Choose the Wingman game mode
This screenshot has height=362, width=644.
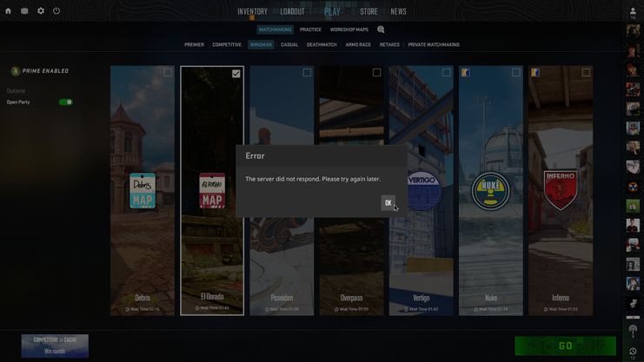261,45
